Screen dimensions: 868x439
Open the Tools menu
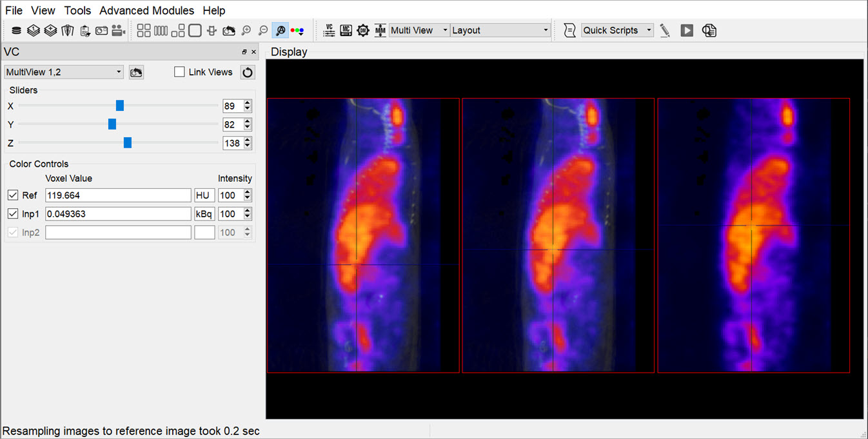[x=77, y=10]
